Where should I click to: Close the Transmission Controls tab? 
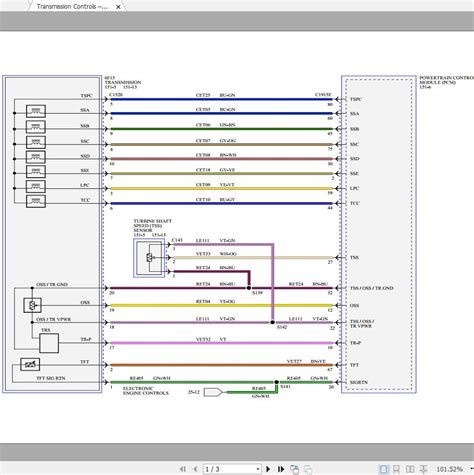coord(118,7)
